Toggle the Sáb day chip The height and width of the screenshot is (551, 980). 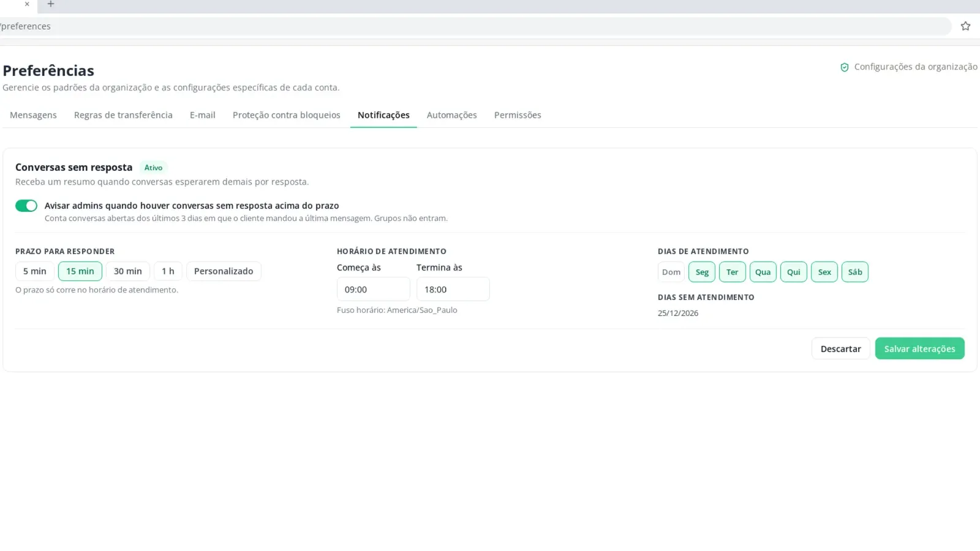click(855, 272)
